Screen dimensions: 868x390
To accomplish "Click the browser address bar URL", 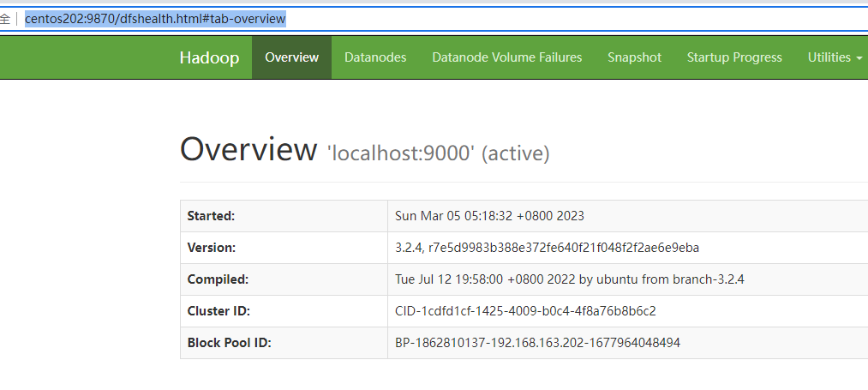I will pos(156,19).
